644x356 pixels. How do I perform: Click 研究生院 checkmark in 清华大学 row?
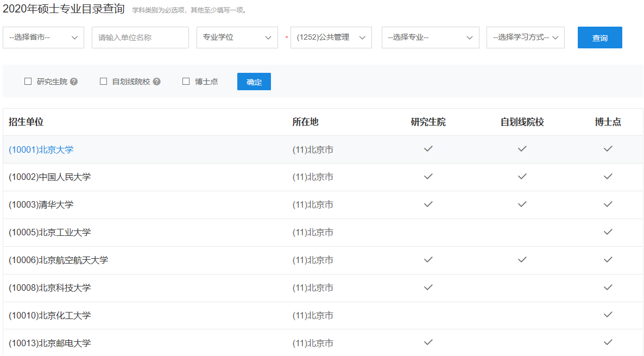[428, 204]
